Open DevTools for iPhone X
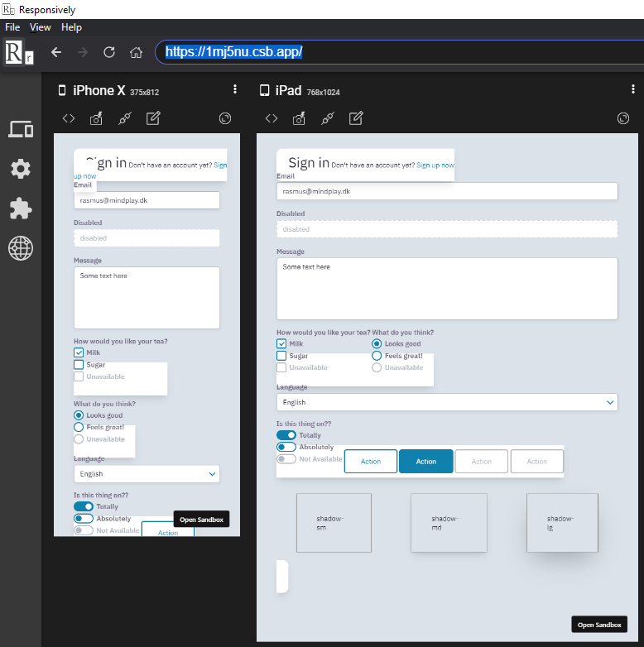The image size is (644, 647). click(69, 118)
